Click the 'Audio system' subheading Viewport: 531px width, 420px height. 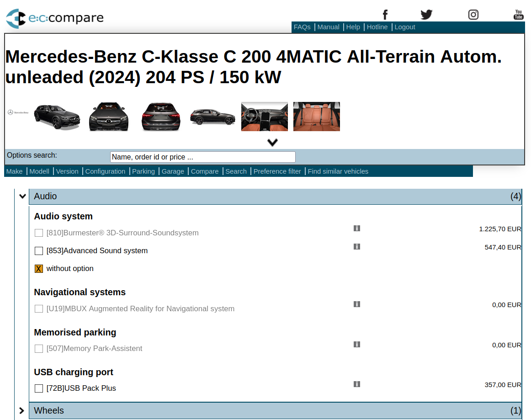click(x=64, y=217)
